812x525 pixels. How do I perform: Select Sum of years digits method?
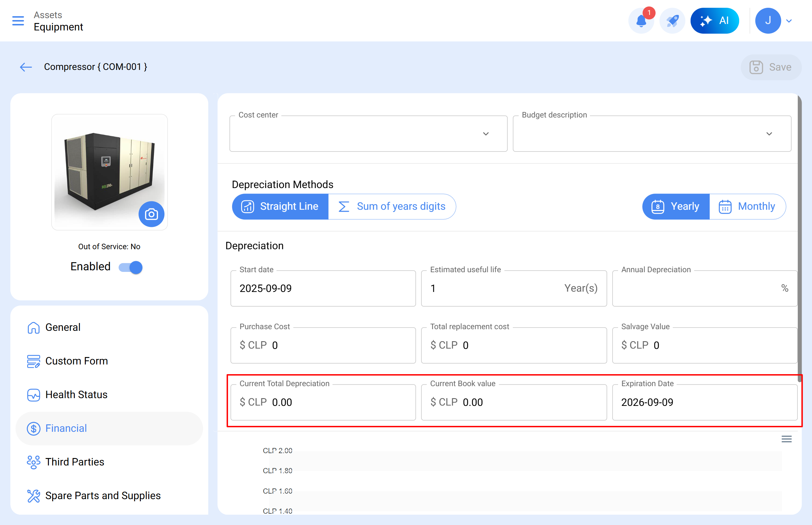[x=392, y=207]
